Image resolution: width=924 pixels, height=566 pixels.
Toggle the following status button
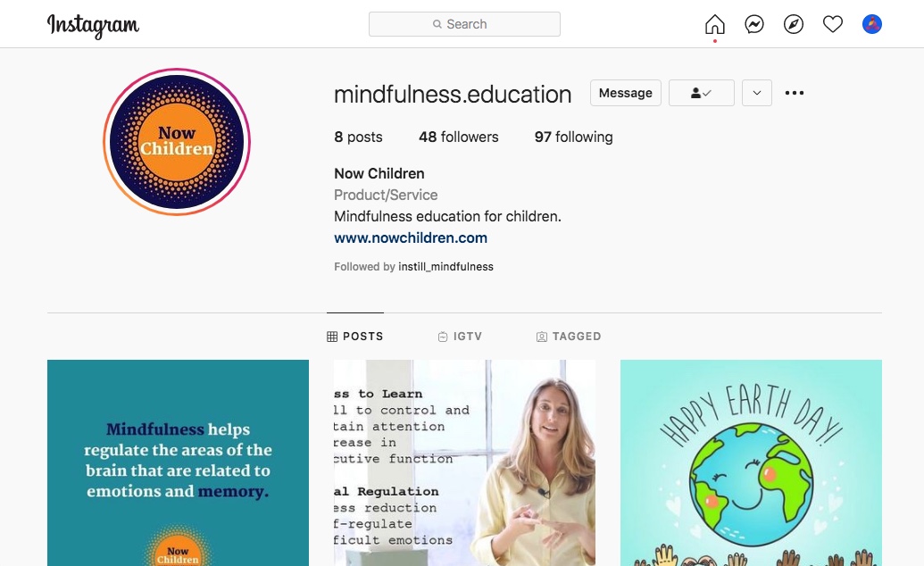tap(701, 93)
